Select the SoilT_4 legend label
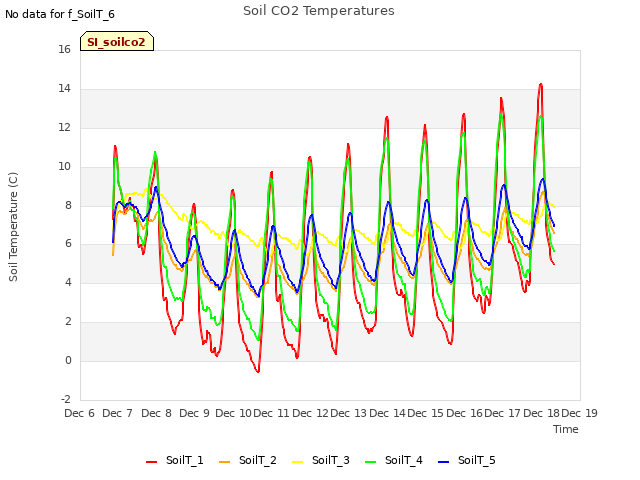Viewport: 640px width, 480px height. 404,460
